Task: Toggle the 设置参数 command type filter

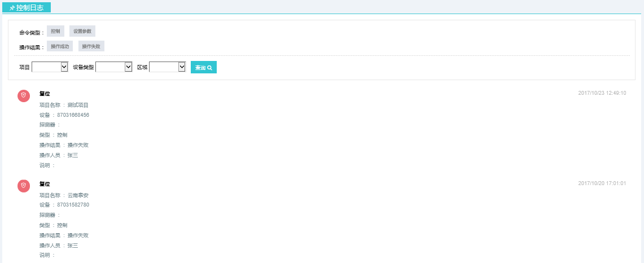Action: 82,32
